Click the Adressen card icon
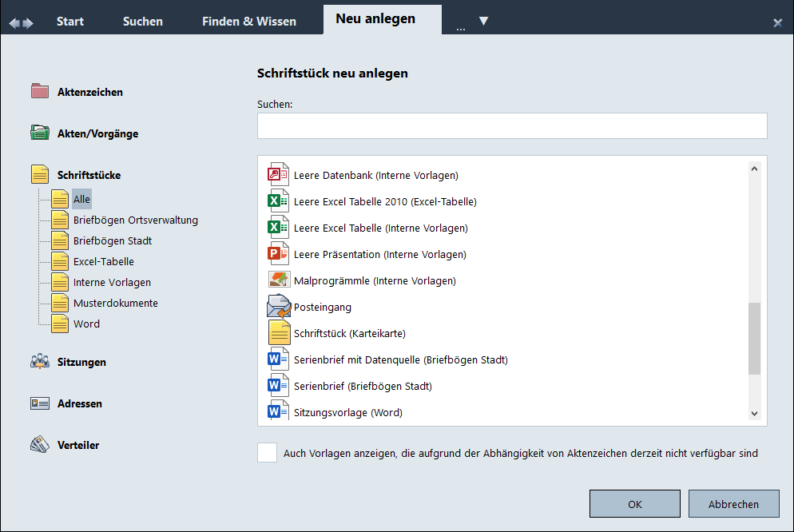 click(40, 403)
